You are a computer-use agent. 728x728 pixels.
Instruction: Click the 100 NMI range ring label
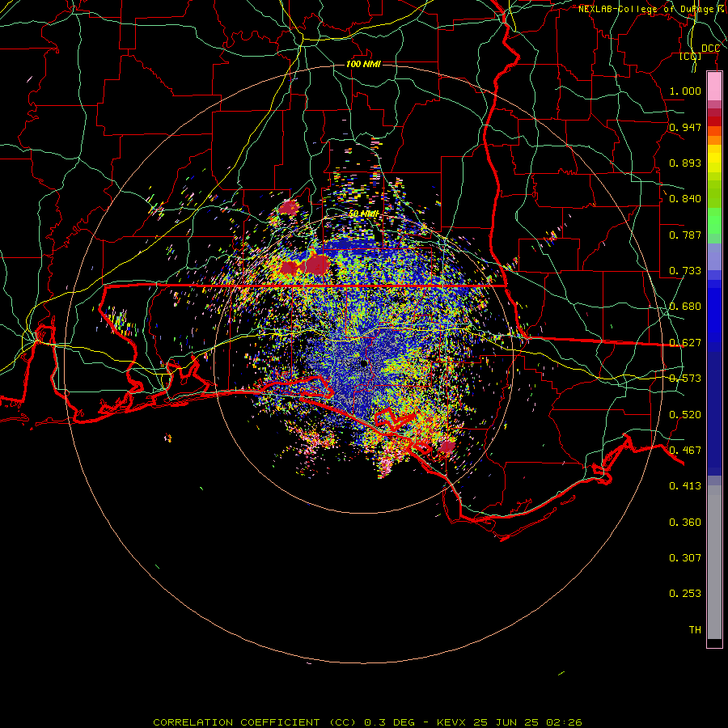click(x=363, y=64)
